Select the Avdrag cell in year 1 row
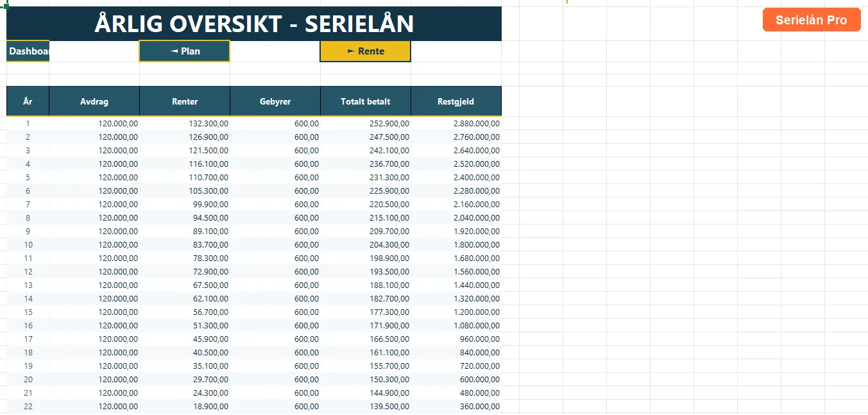This screenshot has width=868, height=415. click(x=94, y=123)
